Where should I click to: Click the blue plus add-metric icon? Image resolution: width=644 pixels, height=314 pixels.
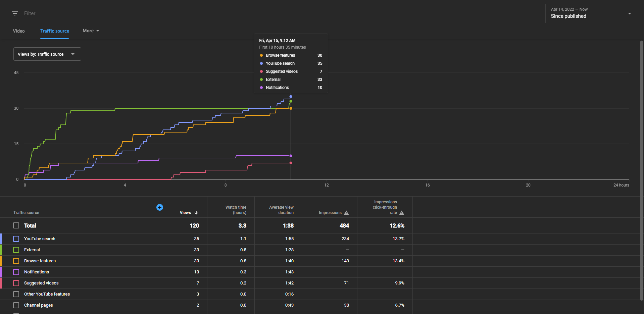tap(160, 207)
